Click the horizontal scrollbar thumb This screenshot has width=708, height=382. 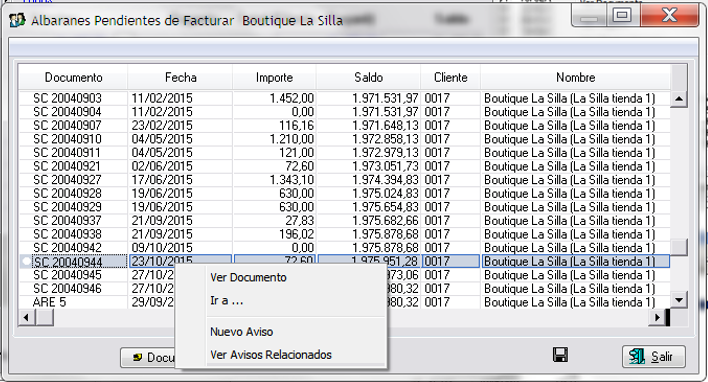[x=44, y=318]
